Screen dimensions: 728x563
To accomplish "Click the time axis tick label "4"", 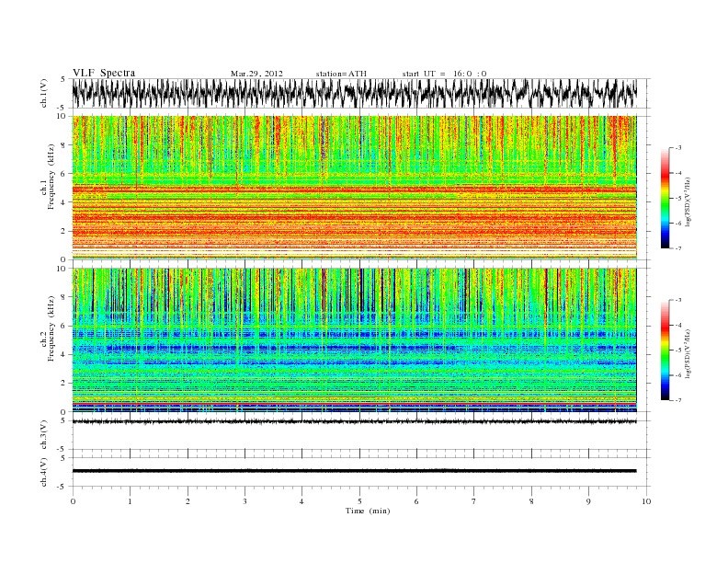I will pyautogui.click(x=301, y=501).
